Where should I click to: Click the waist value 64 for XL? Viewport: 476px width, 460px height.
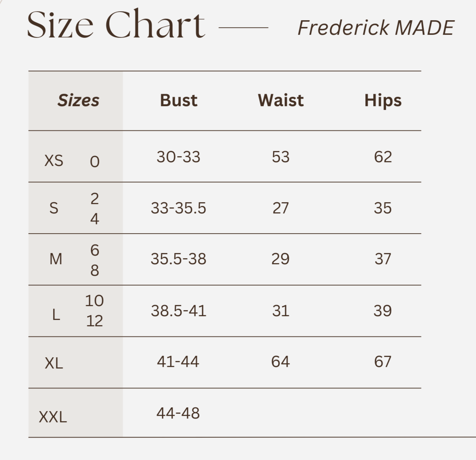280,362
